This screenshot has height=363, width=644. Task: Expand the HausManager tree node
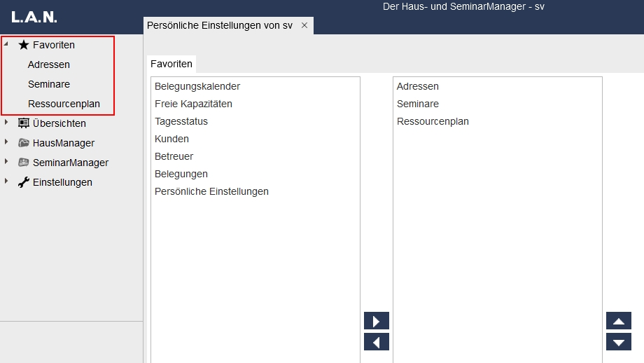(6, 143)
